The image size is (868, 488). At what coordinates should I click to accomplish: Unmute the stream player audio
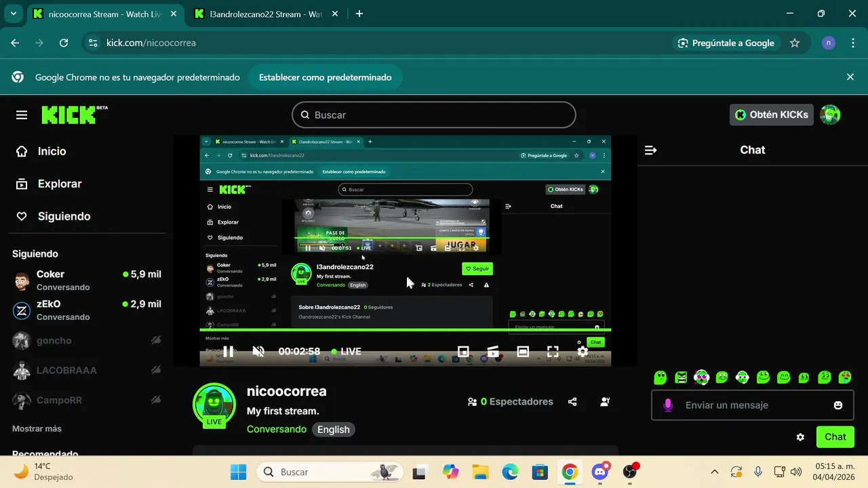point(258,351)
